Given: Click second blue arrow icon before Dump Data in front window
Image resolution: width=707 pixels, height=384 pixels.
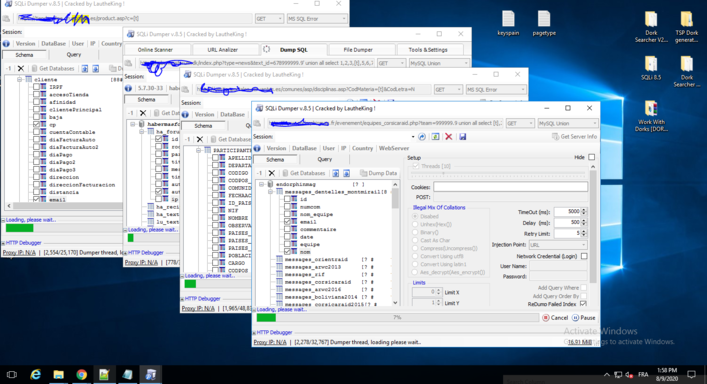Looking at the screenshot, I should coord(346,173).
